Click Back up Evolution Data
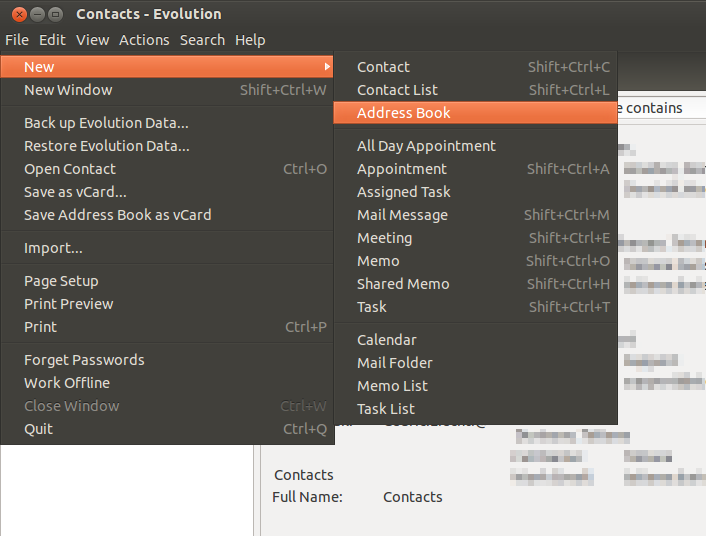The height and width of the screenshot is (536, 706). click(x=106, y=123)
